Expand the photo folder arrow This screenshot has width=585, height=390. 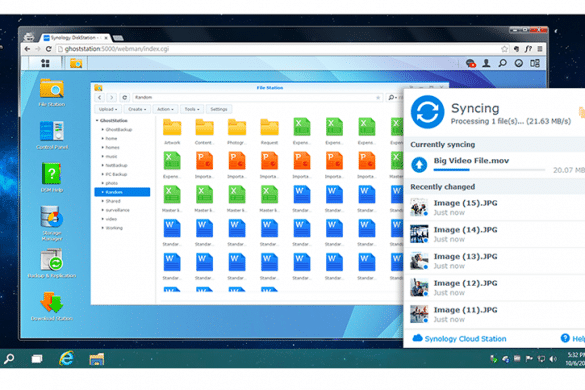103,183
